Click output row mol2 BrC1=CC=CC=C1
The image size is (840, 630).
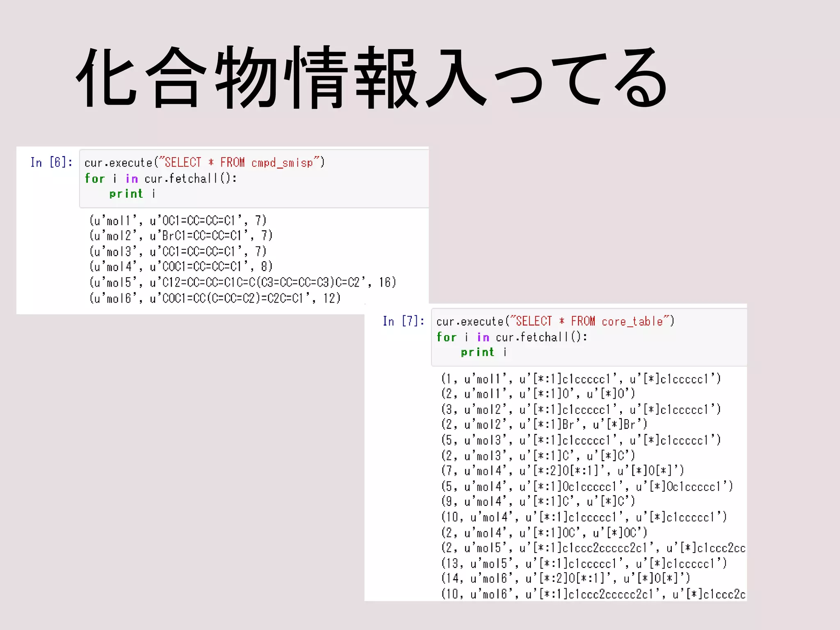click(181, 236)
